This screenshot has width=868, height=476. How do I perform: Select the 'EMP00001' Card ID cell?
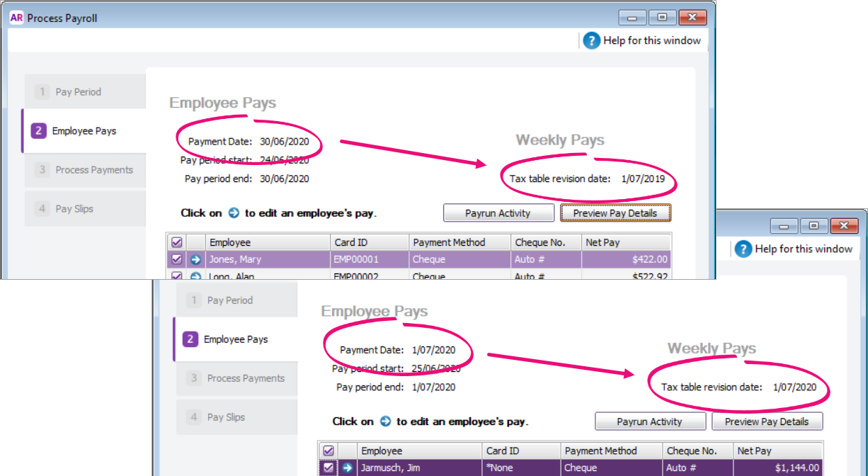coord(370,260)
